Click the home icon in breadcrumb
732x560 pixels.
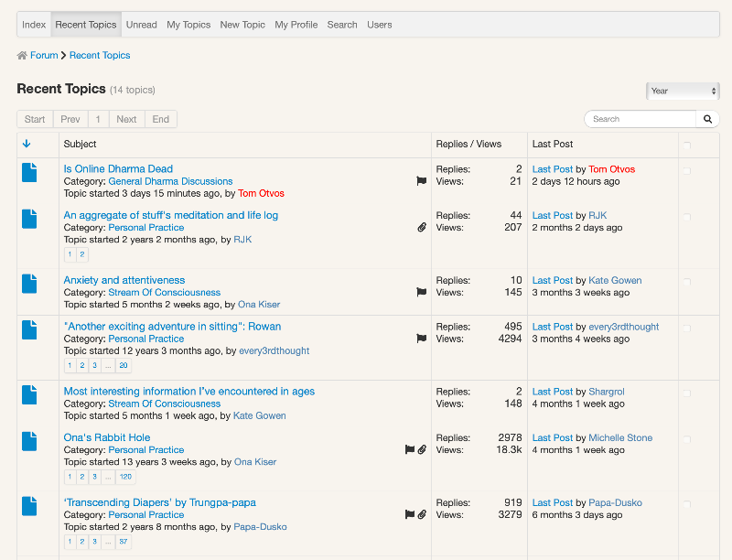pyautogui.click(x=22, y=56)
